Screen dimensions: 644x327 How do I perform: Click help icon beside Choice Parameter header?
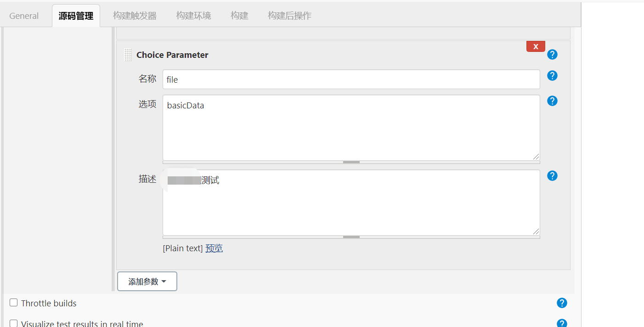point(553,55)
